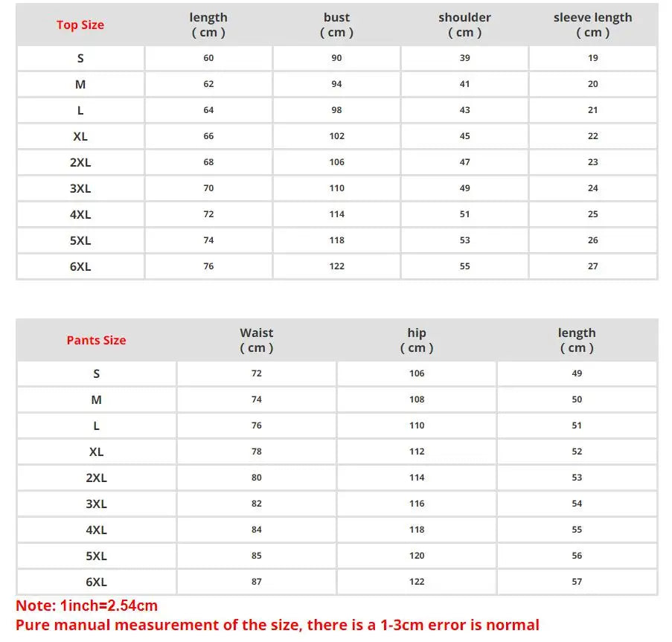Select the sleeve length column header
The image size is (672, 642).
click(x=592, y=25)
